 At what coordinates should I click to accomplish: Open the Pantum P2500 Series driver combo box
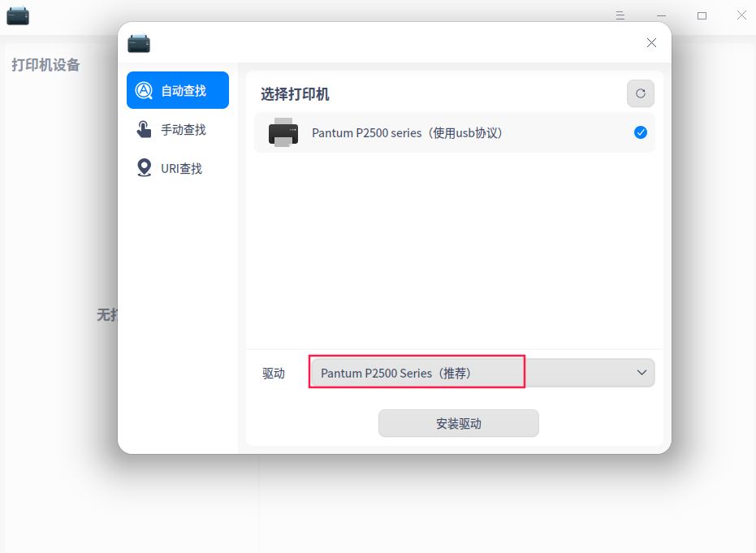point(482,373)
